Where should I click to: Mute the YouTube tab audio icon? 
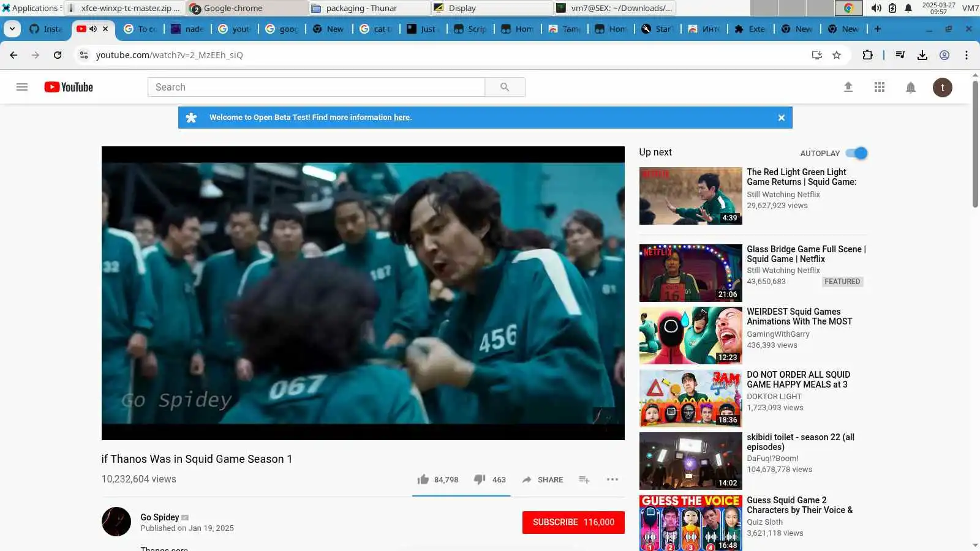[x=93, y=29]
